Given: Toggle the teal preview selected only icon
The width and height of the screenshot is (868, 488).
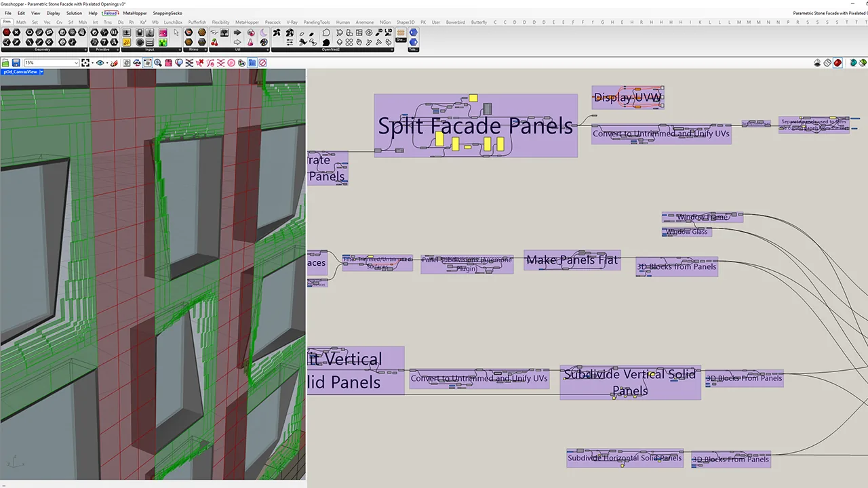Looking at the screenshot, I should pos(853,63).
